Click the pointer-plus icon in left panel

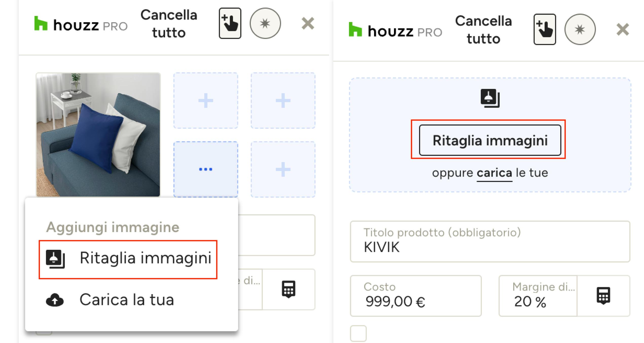[x=230, y=23]
